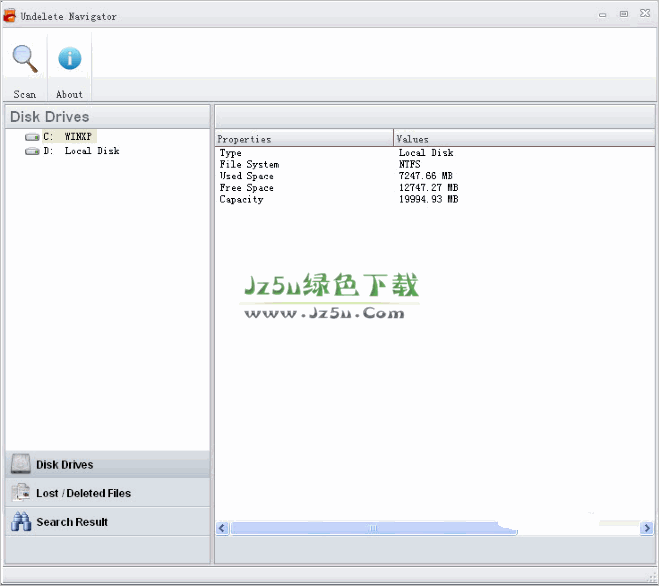The width and height of the screenshot is (659, 586).
Task: Open the About info icon
Action: (x=69, y=59)
